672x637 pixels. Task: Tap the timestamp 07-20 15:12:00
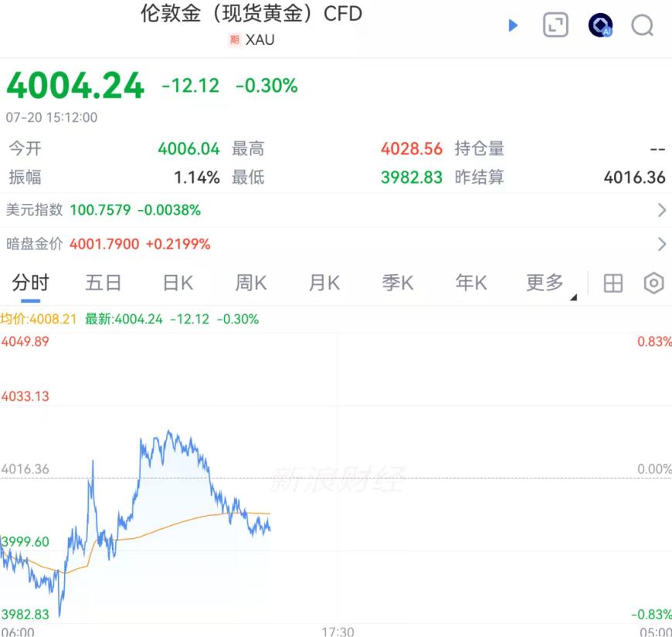click(x=52, y=117)
